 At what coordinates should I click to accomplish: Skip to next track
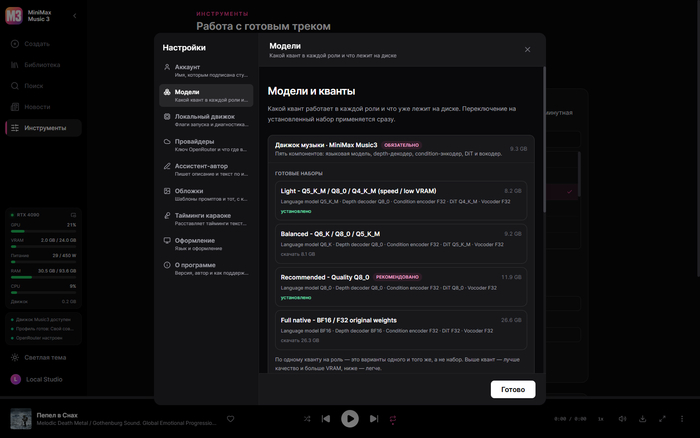[x=374, y=419]
